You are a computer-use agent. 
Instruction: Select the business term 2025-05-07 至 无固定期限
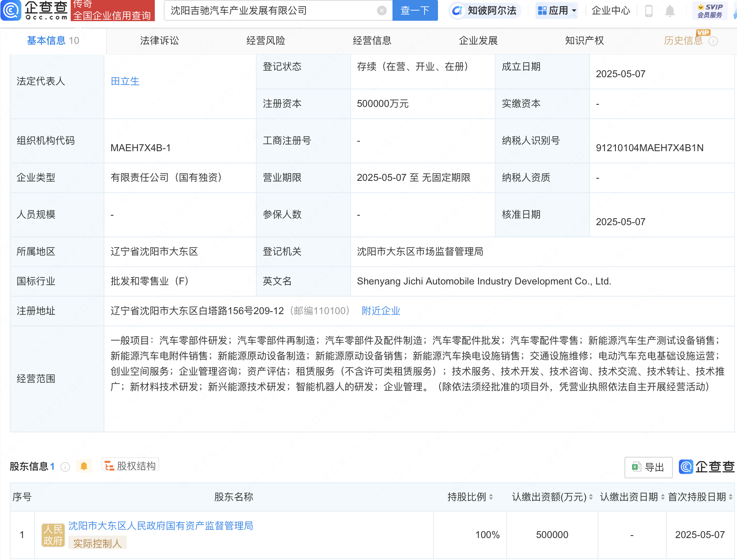coord(414,178)
